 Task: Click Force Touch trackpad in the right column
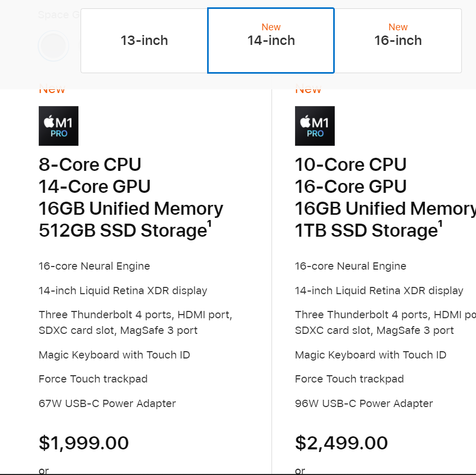point(349,379)
